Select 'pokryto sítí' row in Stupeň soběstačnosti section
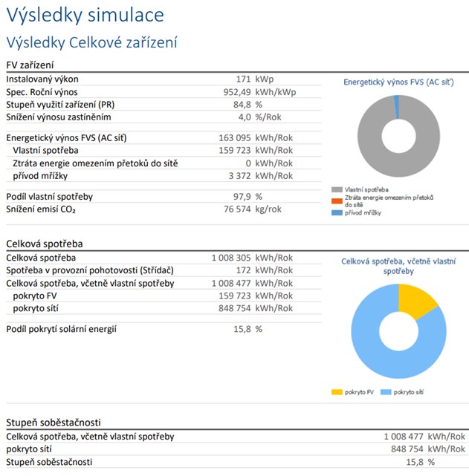Screen dimensions: 469x476 pyautogui.click(x=29, y=449)
